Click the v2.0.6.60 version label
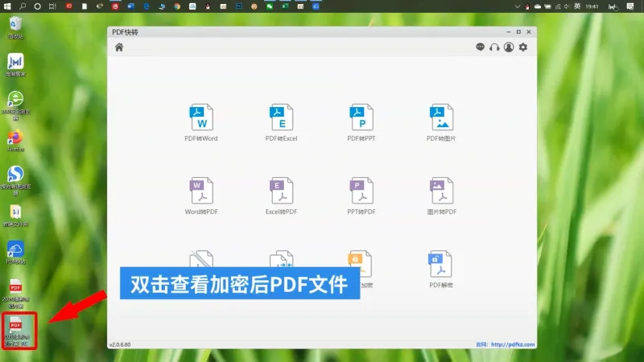This screenshot has width=644, height=362. pyautogui.click(x=120, y=345)
